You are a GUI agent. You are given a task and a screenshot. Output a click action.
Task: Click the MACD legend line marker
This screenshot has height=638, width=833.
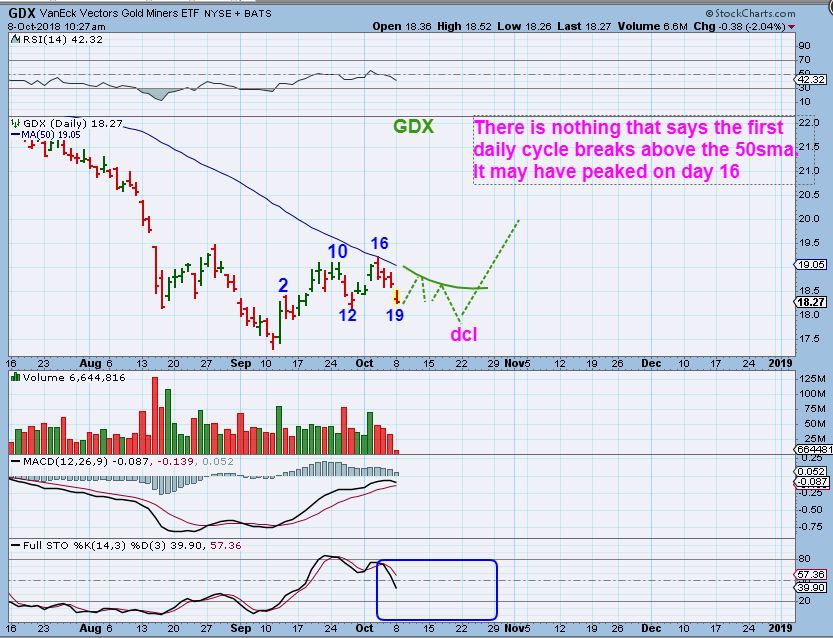pos(16,462)
